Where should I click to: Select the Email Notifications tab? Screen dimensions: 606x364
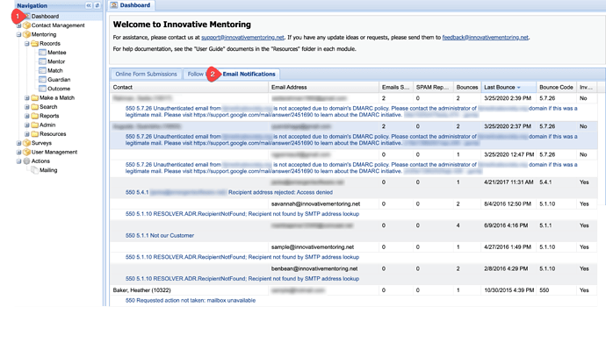249,74
